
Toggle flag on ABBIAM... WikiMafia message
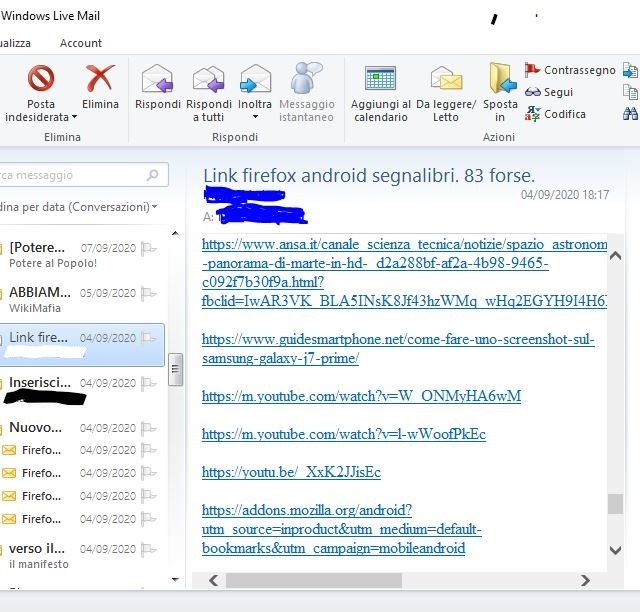149,293
